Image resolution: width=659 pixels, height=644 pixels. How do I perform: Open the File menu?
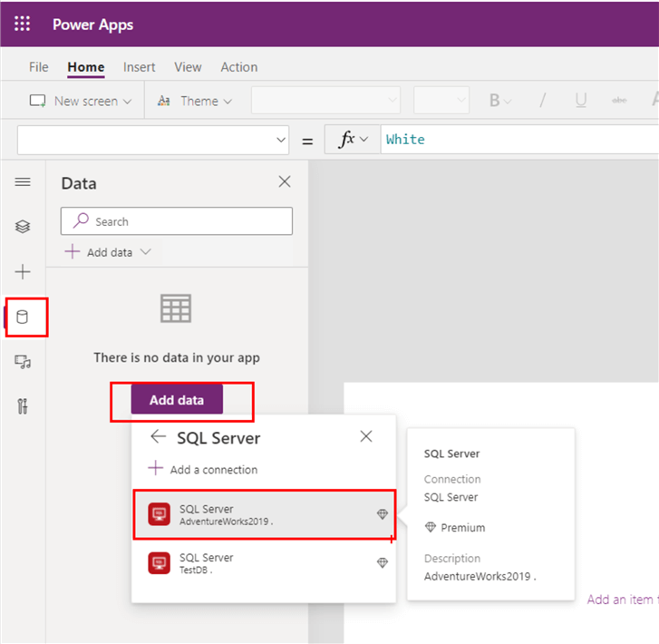pyautogui.click(x=39, y=67)
